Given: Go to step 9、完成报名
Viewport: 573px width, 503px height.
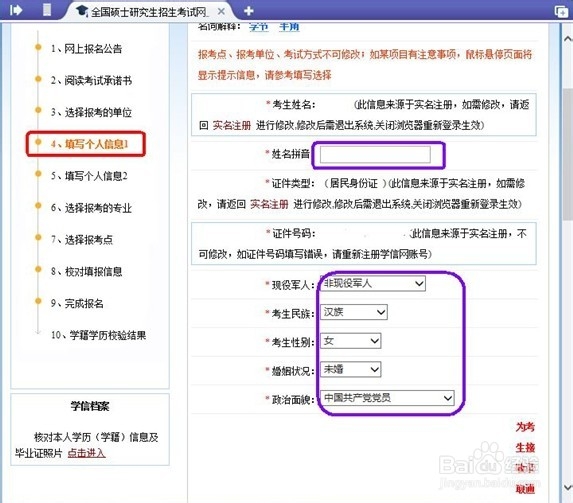Looking at the screenshot, I should tap(77, 303).
